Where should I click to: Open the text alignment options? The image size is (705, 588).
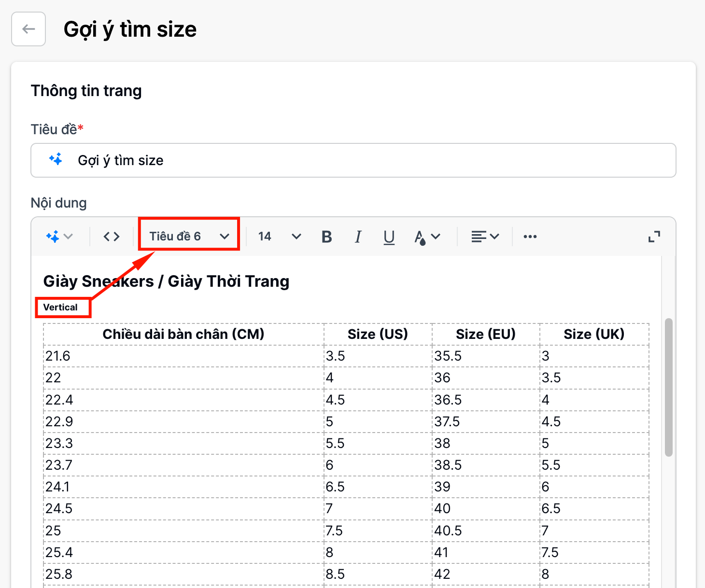[x=485, y=237]
